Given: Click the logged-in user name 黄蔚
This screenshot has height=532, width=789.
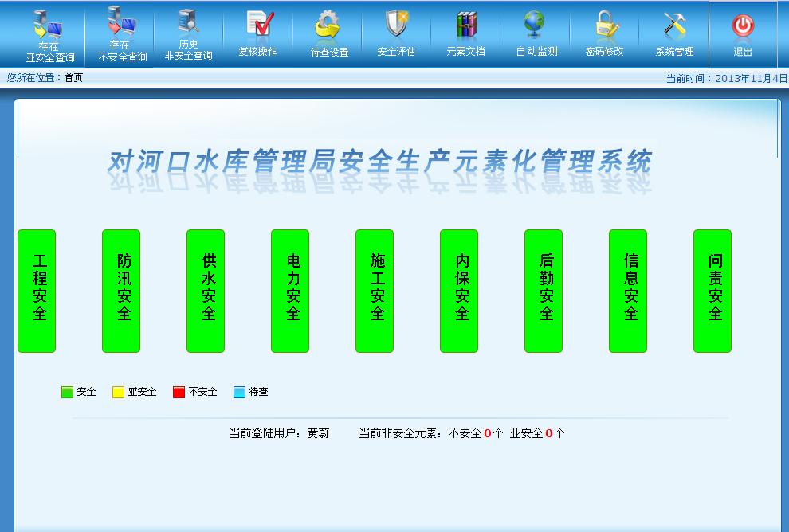Looking at the screenshot, I should pos(319,433).
